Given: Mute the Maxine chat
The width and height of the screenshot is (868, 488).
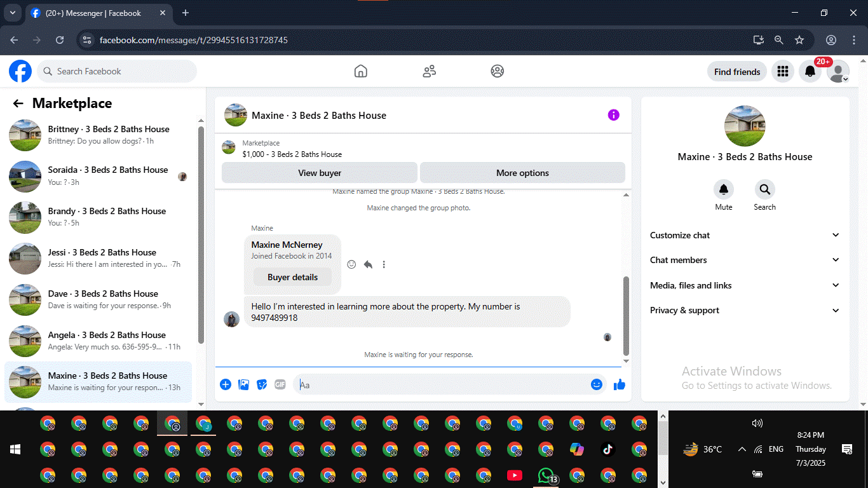Looking at the screenshot, I should [x=724, y=189].
